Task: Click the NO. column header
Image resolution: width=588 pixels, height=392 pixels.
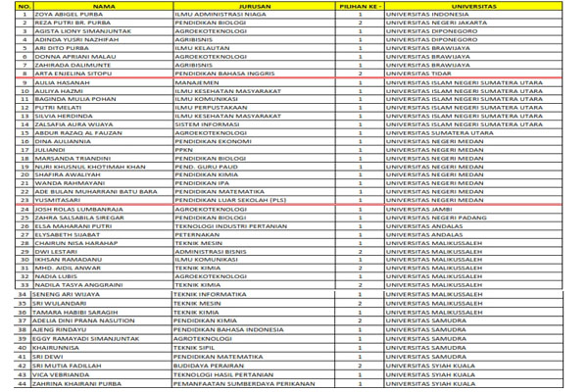Action: 24,7
